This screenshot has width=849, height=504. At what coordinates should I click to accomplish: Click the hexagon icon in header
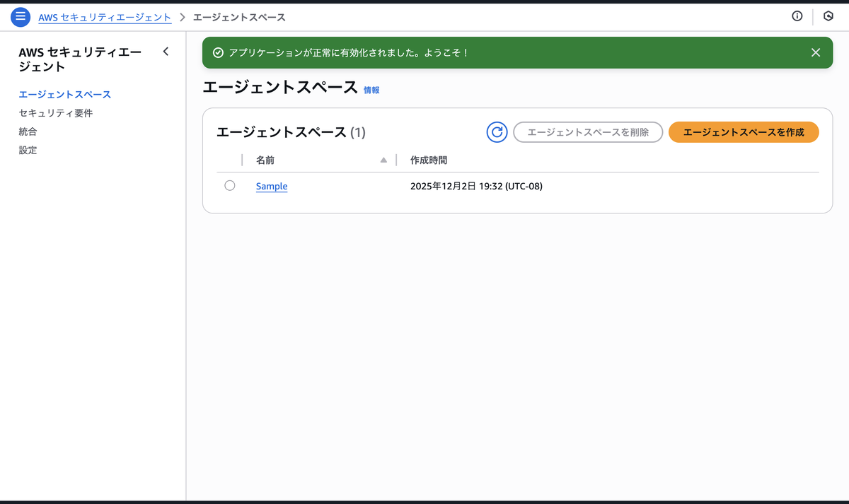828,16
